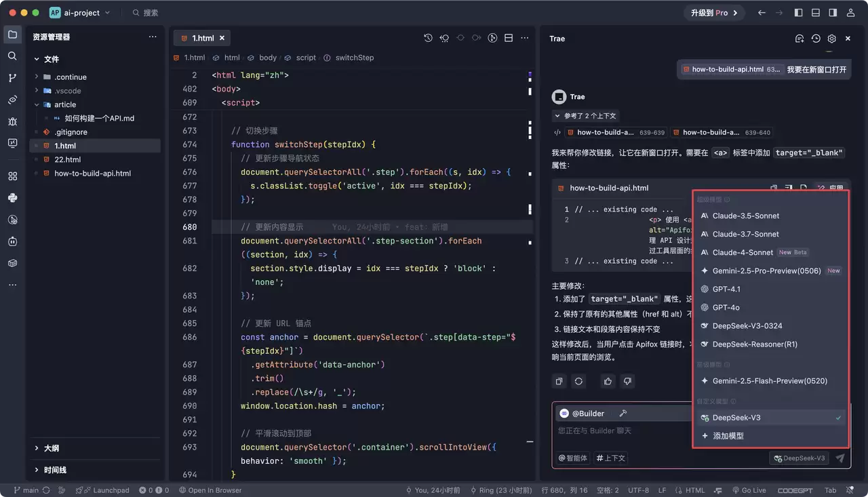The image size is (868, 497).
Task: Give thumbs down to the response
Action: pos(627,381)
